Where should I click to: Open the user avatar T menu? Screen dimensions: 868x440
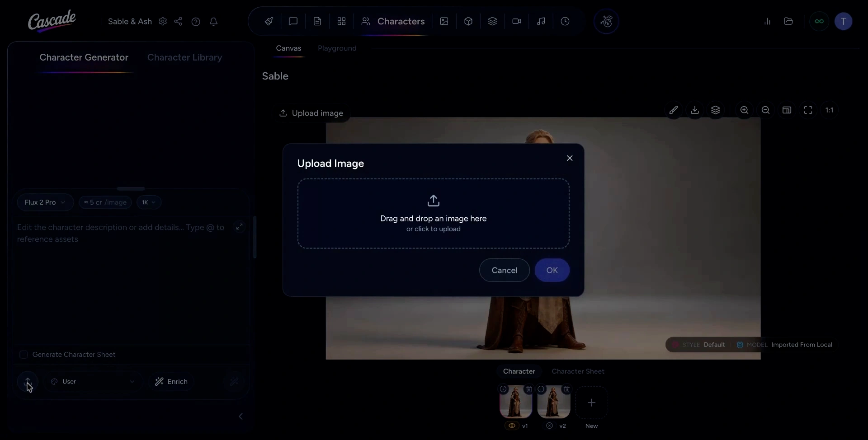(843, 21)
